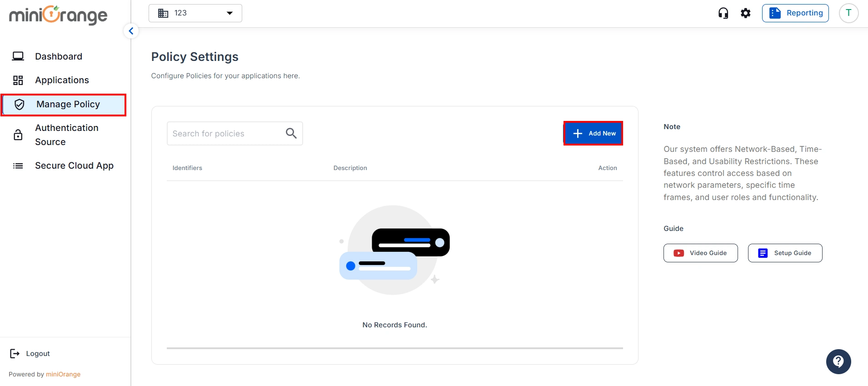Click the miniOrange logo

pos(58,15)
